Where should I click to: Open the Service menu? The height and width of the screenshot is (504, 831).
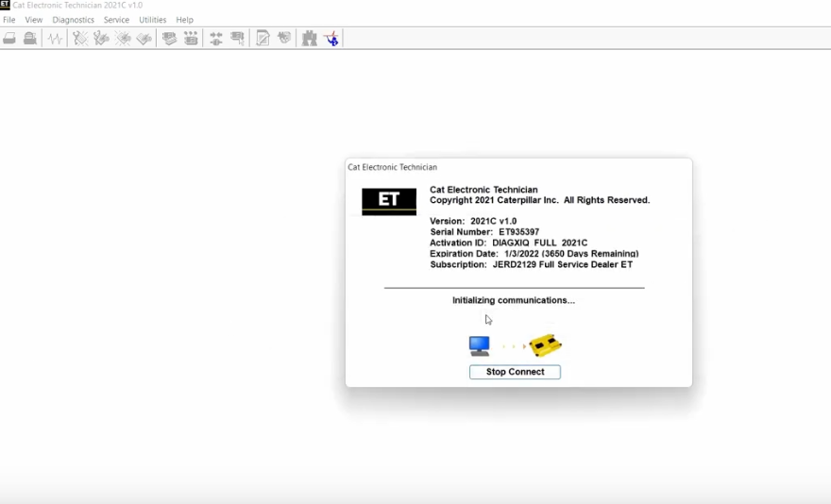click(116, 20)
